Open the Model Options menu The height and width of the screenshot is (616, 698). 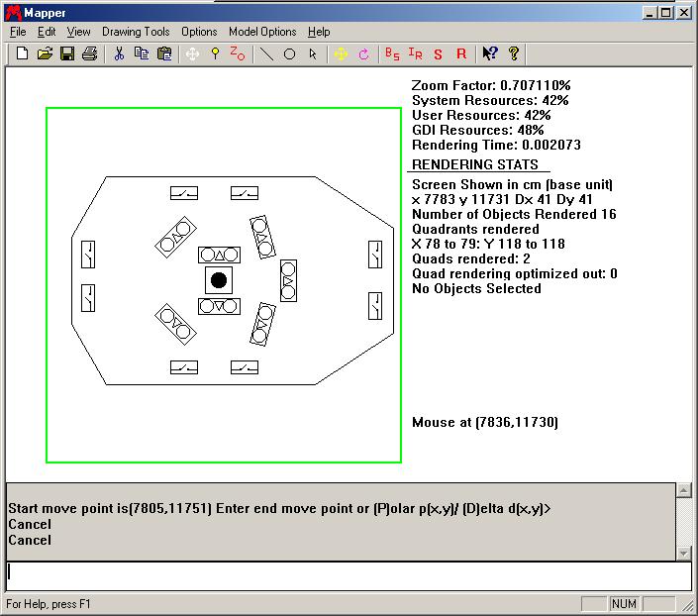(262, 32)
